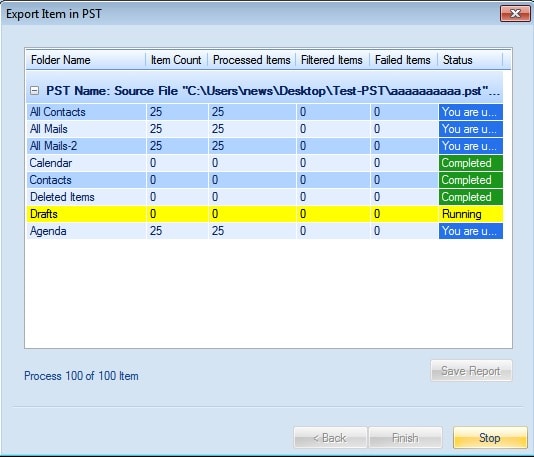534x457 pixels.
Task: Click the Failed Items column header
Action: 404,60
